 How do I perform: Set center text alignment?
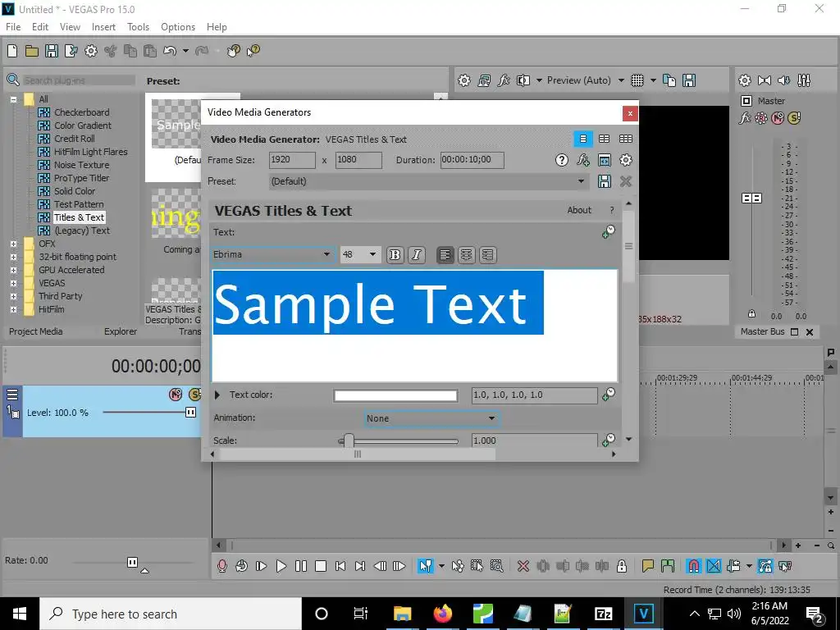pyautogui.click(x=466, y=255)
